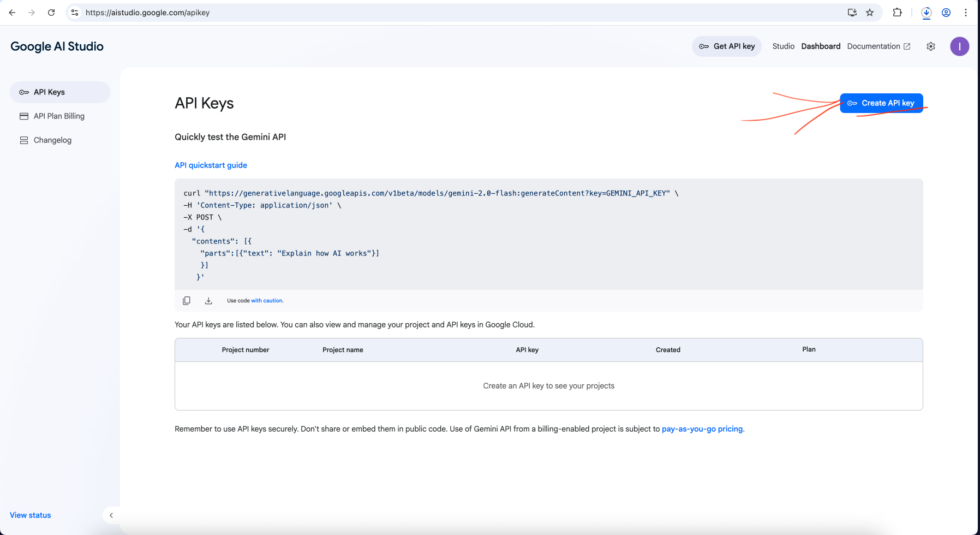
Task: Go back with browser back arrow
Action: [x=12, y=13]
